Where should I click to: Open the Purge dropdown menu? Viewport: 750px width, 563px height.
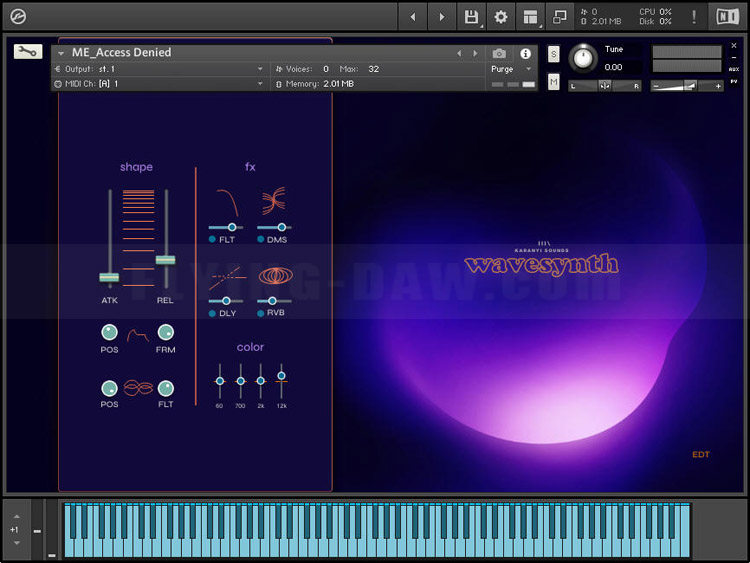pyautogui.click(x=511, y=69)
